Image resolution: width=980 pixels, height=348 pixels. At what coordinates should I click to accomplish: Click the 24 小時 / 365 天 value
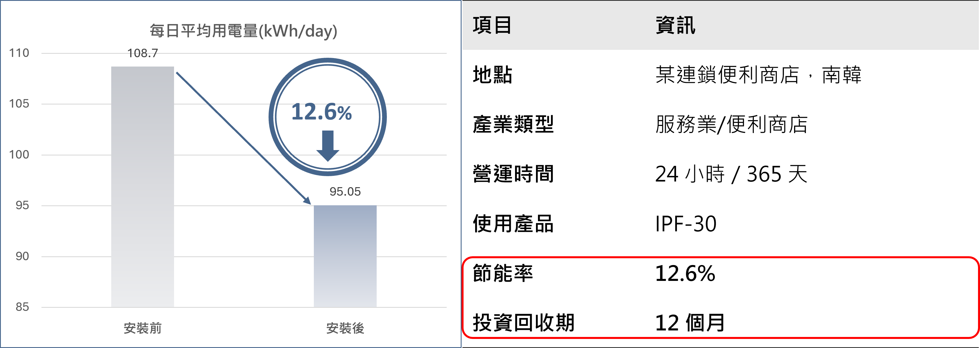coord(731,174)
